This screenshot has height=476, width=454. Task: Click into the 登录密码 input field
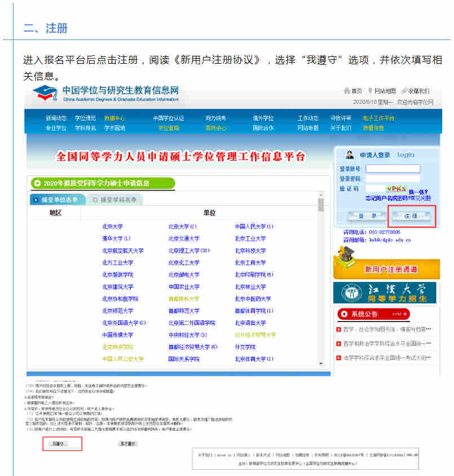coord(393,178)
